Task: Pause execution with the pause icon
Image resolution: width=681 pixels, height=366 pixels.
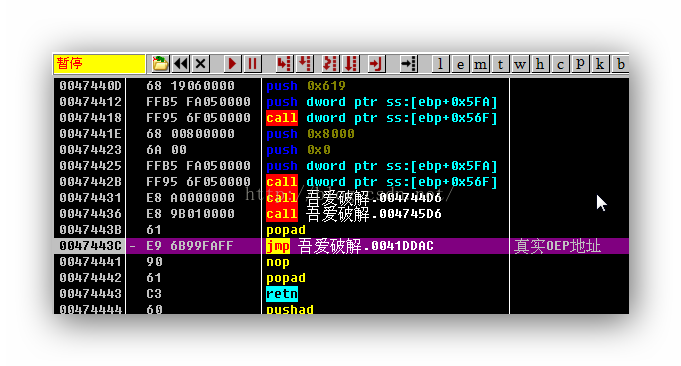Action: [x=252, y=64]
